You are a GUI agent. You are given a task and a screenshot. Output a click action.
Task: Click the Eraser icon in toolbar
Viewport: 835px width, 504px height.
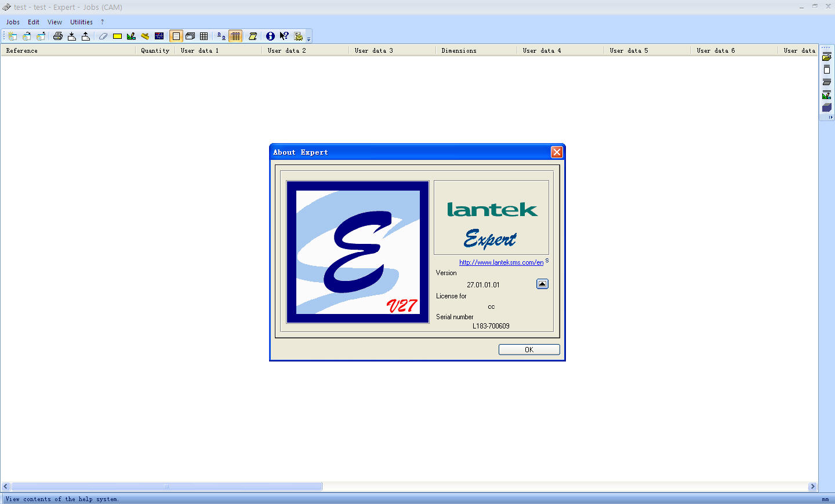point(103,36)
